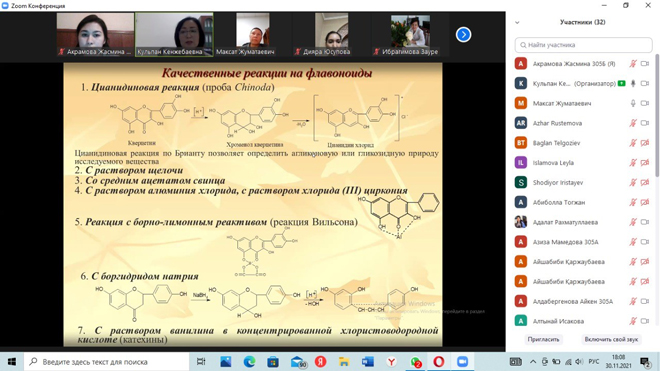This screenshot has width=660, height=371.
Task: Collapse the participants panel chevron
Action: point(517,22)
